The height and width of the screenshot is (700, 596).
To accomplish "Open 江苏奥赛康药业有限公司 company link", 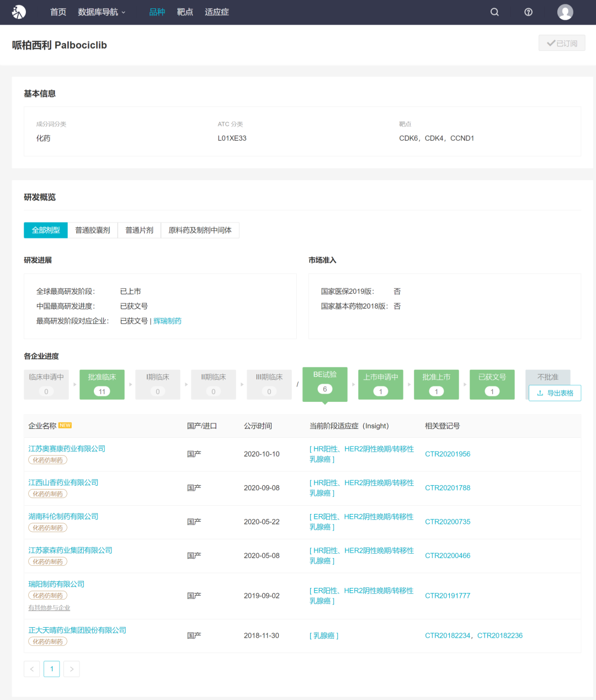I will (x=67, y=448).
